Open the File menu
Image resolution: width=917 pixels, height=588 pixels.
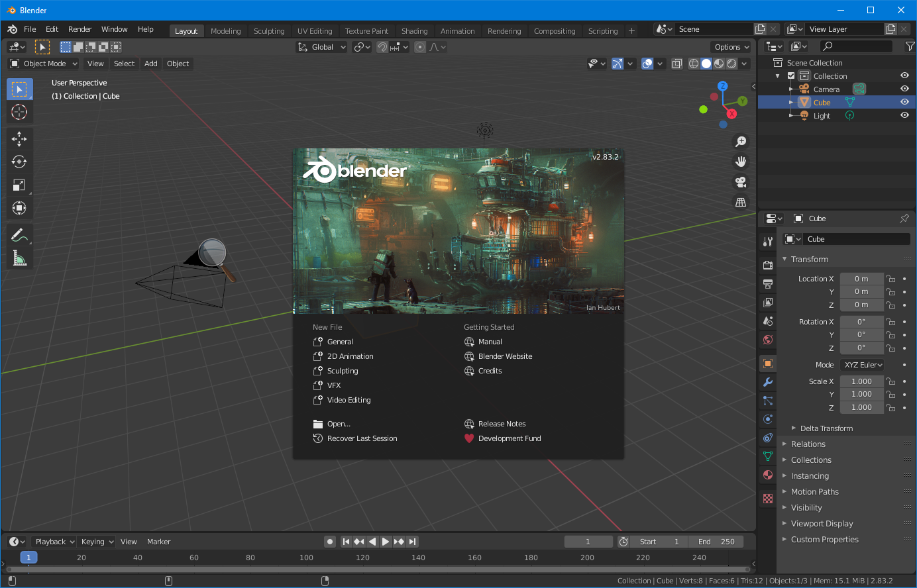coord(30,29)
